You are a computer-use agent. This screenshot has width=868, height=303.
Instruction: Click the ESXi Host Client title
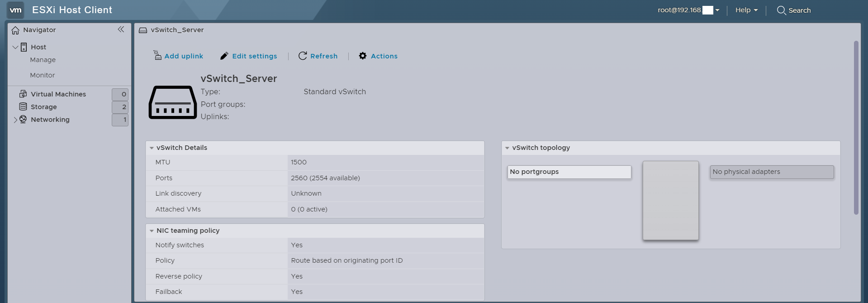pos(72,10)
